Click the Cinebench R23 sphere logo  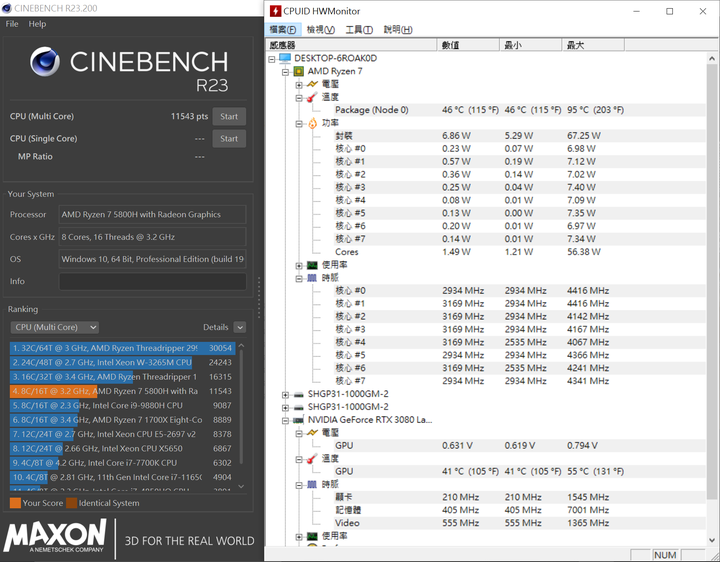point(45,62)
